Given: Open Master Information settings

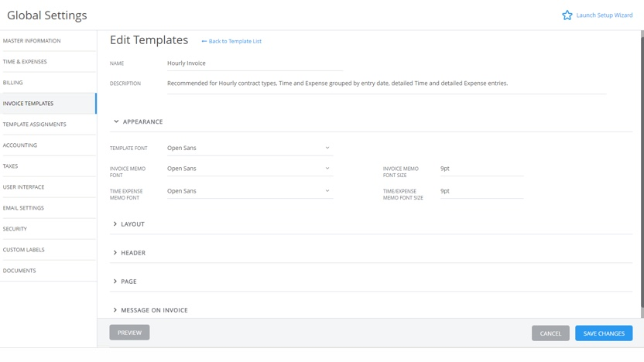Looking at the screenshot, I should click(48, 41).
